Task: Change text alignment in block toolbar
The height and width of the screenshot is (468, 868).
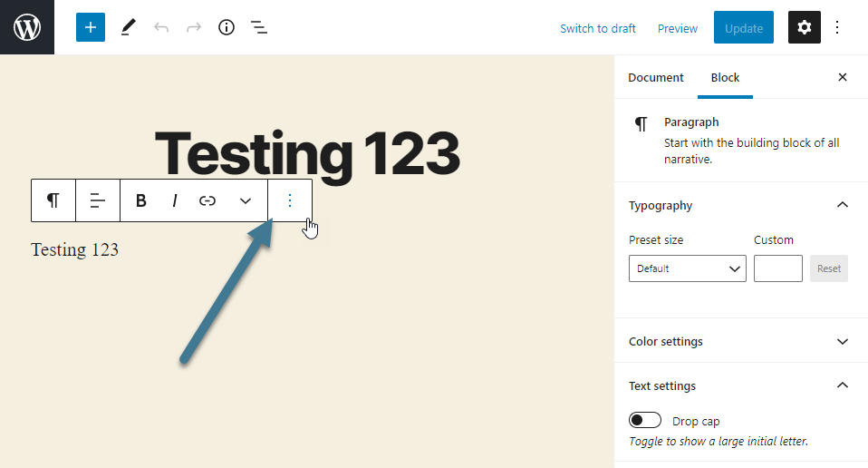Action: click(x=98, y=200)
